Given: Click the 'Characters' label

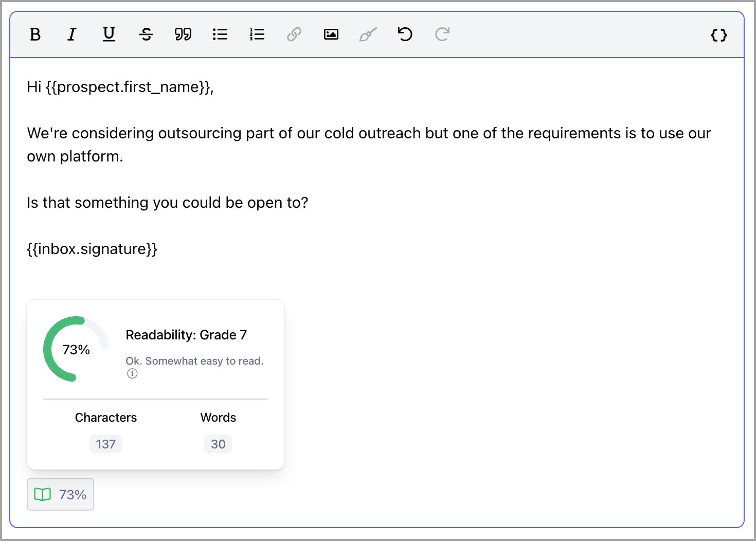Looking at the screenshot, I should pyautogui.click(x=106, y=418).
